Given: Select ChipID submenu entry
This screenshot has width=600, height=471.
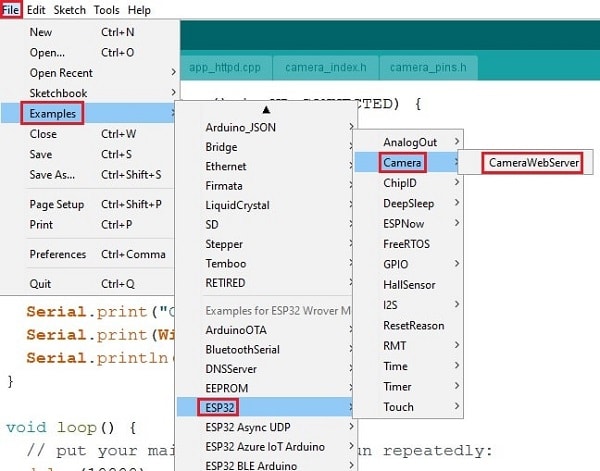Looking at the screenshot, I should [408, 183].
